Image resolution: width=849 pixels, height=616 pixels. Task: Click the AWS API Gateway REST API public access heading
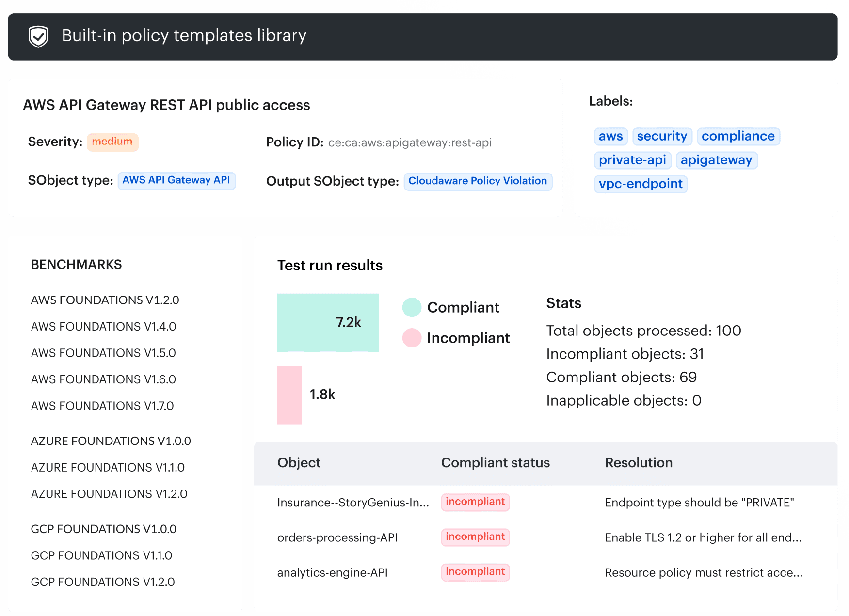[167, 105]
